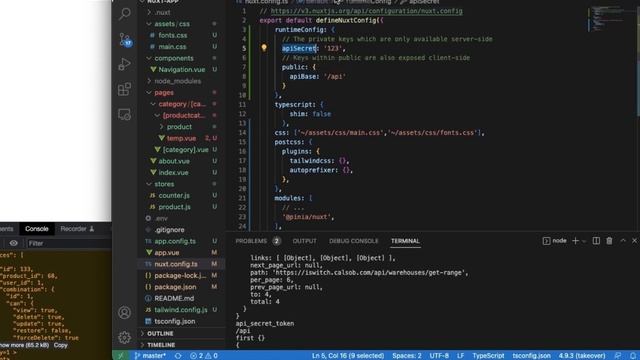Click the Copy button in DevTools console
The width and height of the screenshot is (640, 360).
coord(60,345)
